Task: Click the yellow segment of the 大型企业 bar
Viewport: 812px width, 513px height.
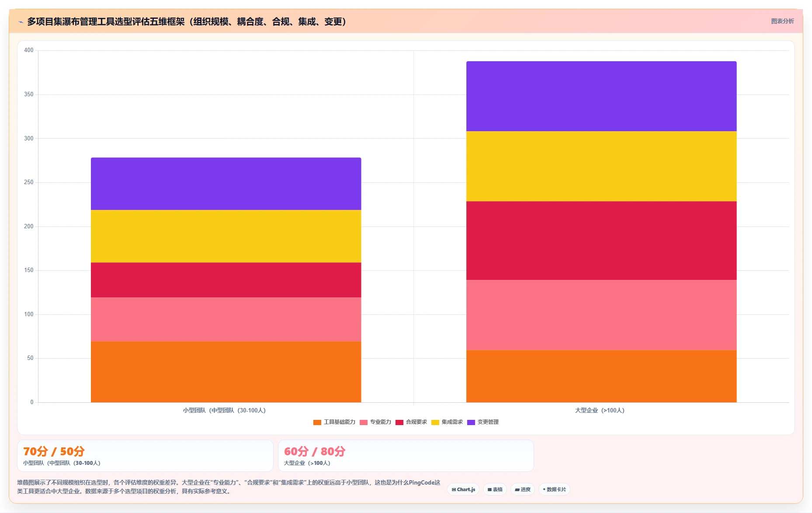Action: pyautogui.click(x=601, y=166)
